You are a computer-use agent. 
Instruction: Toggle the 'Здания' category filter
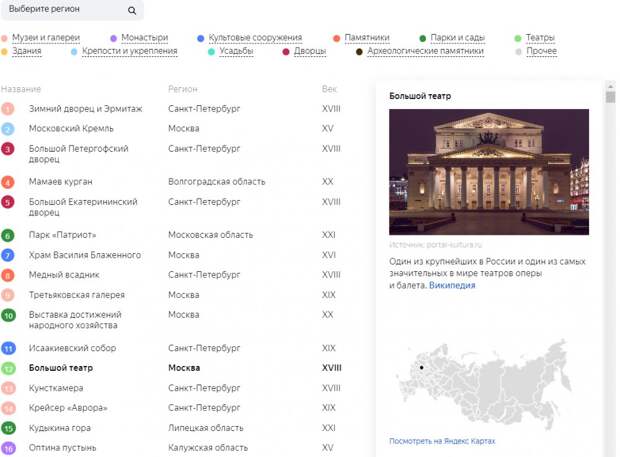[x=26, y=51]
